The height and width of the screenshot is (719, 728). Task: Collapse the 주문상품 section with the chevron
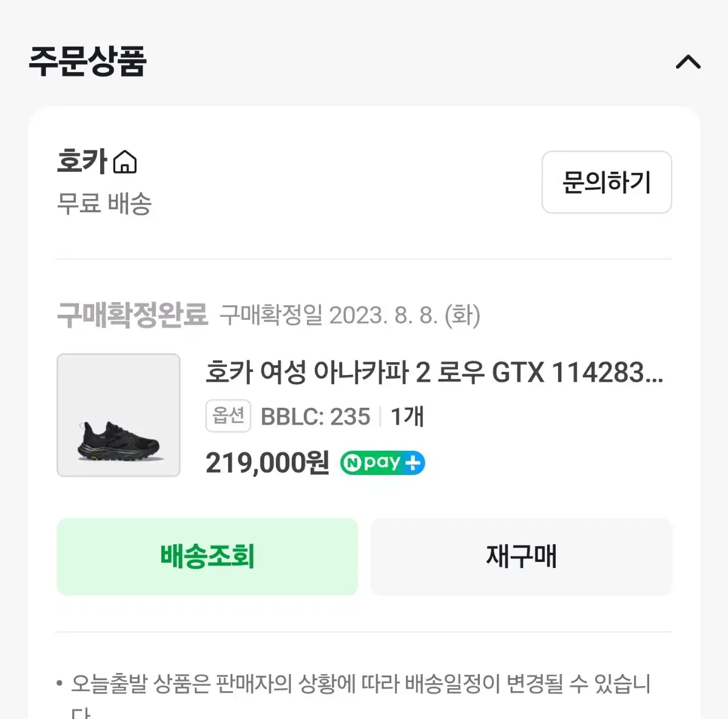click(688, 62)
